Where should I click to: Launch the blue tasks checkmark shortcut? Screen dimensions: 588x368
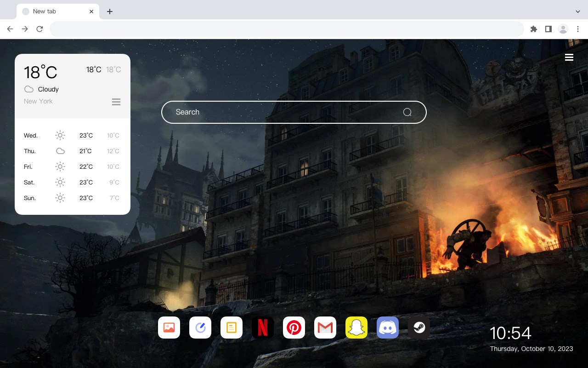tap(200, 328)
